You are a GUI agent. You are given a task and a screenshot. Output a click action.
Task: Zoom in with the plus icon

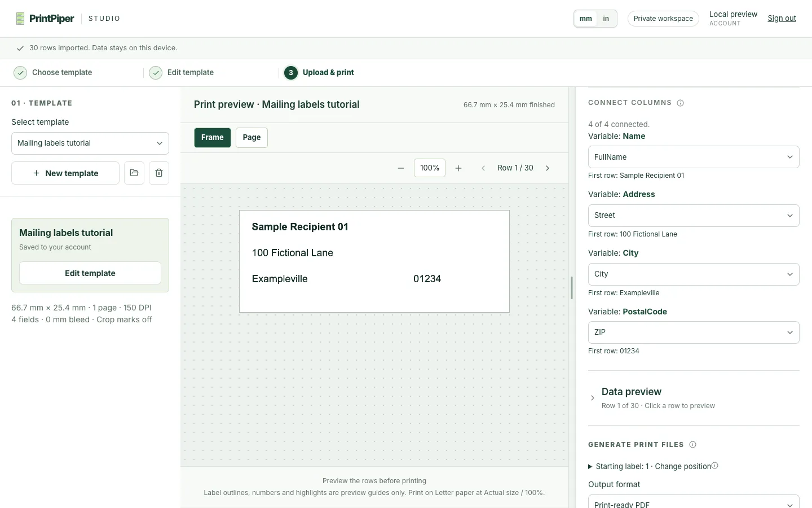(458, 168)
